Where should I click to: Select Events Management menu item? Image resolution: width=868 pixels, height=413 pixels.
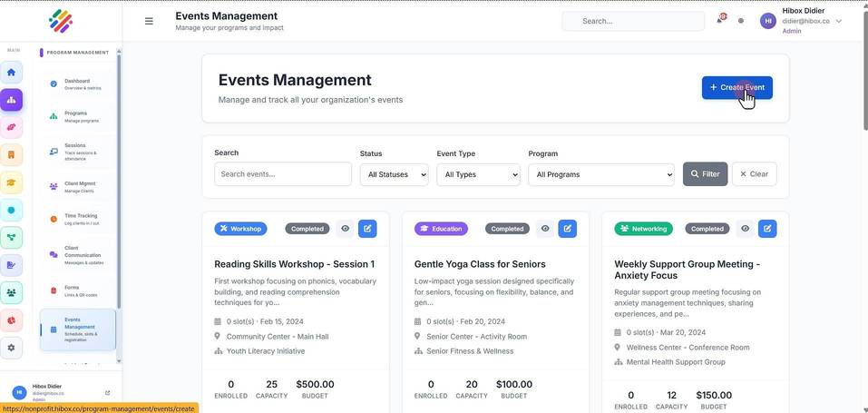tap(78, 329)
